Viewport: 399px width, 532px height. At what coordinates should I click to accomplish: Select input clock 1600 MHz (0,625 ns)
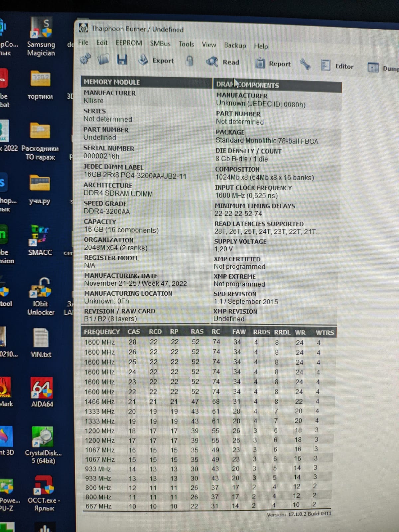246,196
